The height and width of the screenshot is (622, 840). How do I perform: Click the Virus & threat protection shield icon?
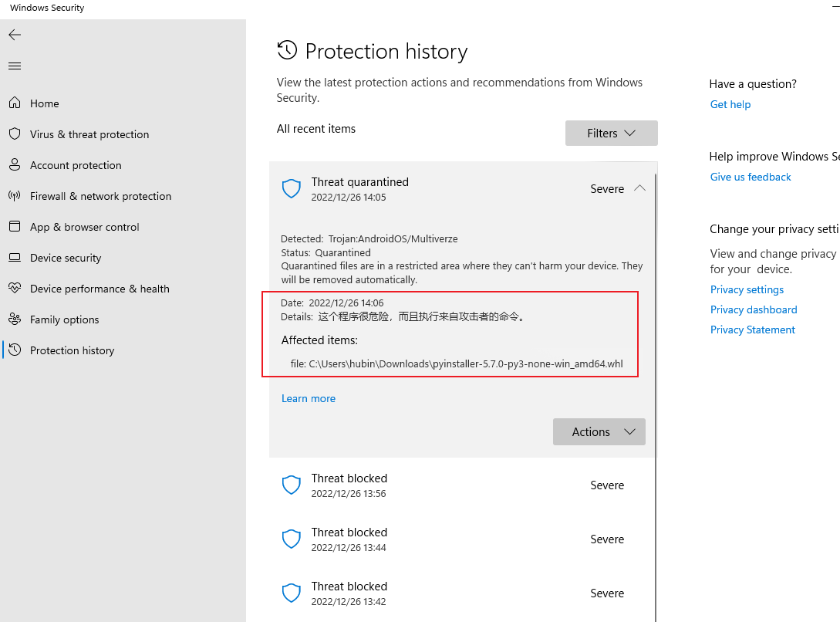point(15,134)
